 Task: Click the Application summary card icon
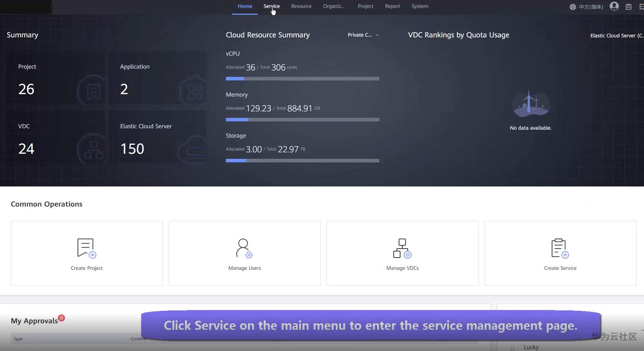pyautogui.click(x=194, y=90)
